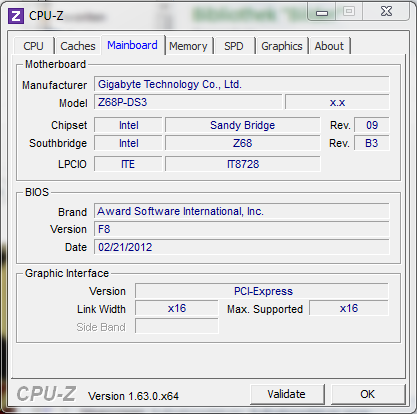Click southbridge revision value B3
Screen dimensions: 417x414
[x=372, y=143]
